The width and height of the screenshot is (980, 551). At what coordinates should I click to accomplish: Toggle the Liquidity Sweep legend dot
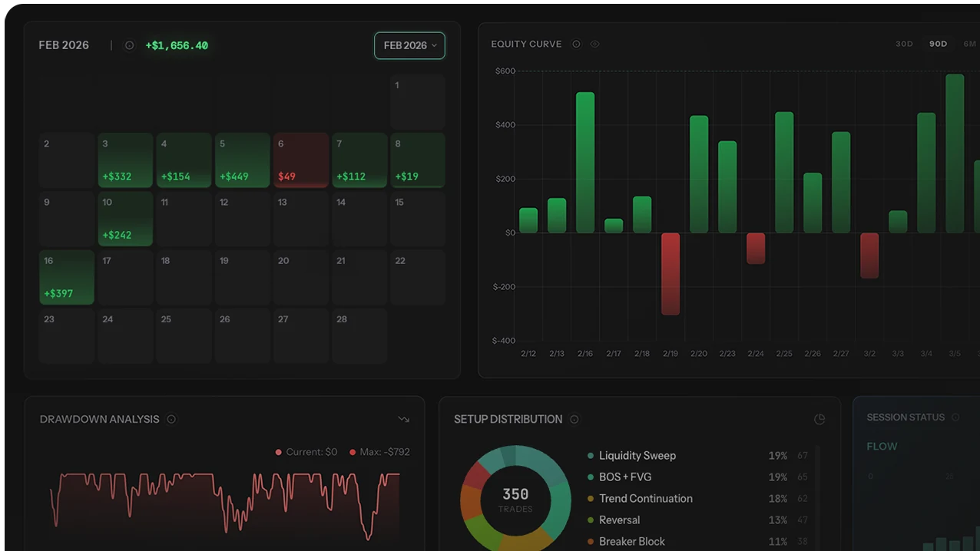(x=590, y=455)
